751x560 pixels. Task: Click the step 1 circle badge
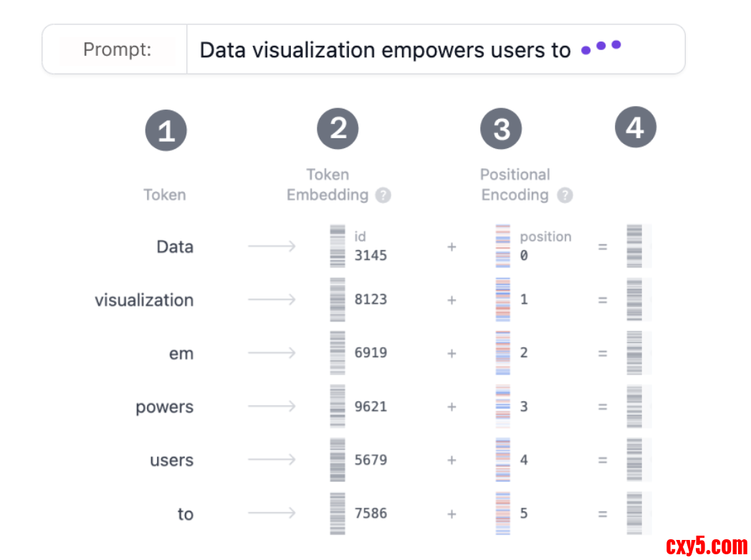pos(166,131)
